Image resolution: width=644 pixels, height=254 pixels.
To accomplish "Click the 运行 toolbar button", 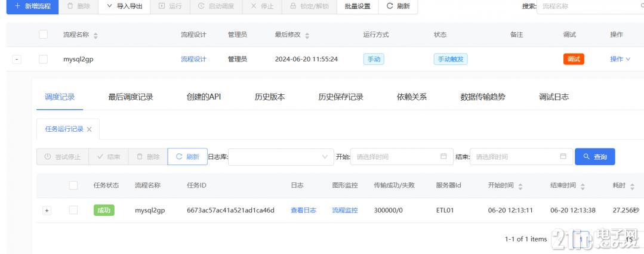I will pos(170,7).
